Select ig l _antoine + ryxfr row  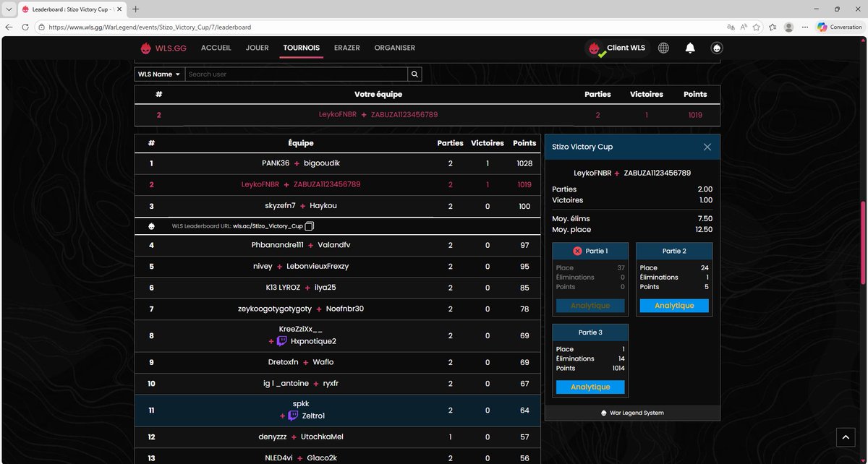338,383
